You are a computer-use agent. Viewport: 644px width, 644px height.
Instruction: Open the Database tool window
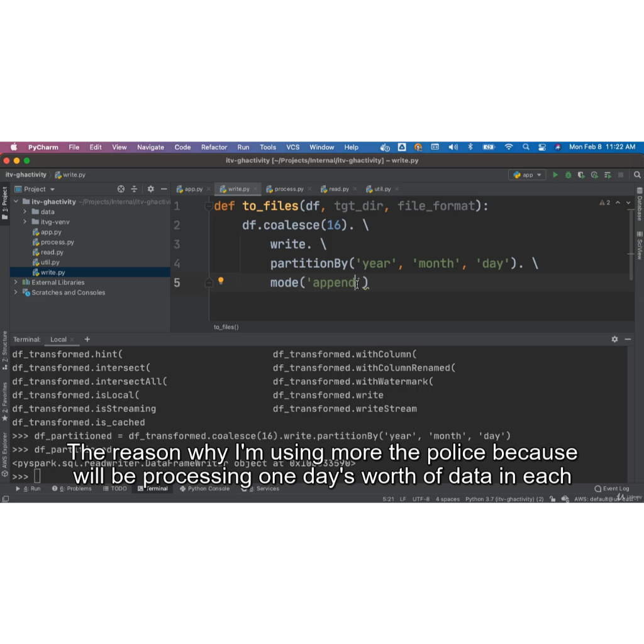point(640,204)
